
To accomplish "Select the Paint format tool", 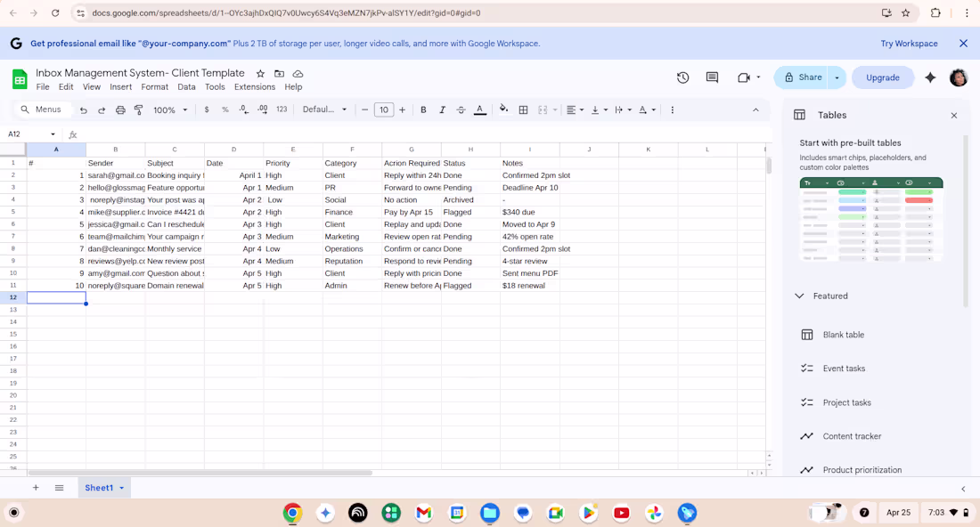I will [138, 109].
